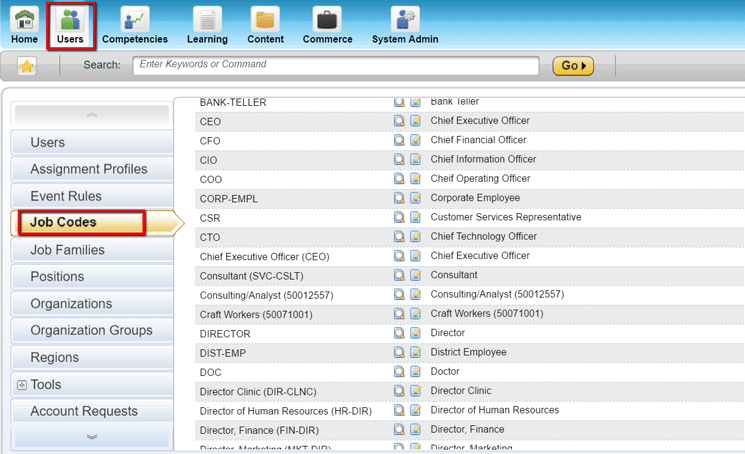Click the edit icon for CFO
The width and height of the screenshot is (745, 454).
[415, 141]
